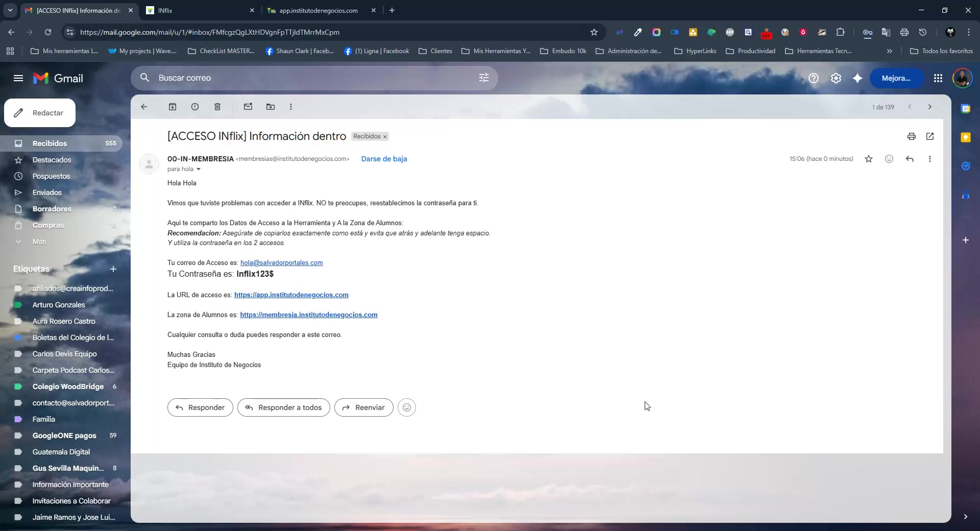The height and width of the screenshot is (531, 980).
Task: Click the Move to folder icon
Action: (271, 107)
